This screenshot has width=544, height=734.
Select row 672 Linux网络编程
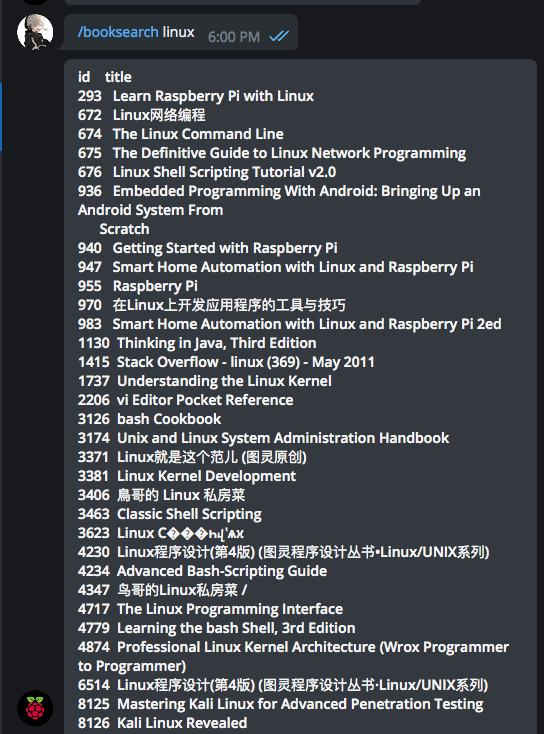pos(141,115)
